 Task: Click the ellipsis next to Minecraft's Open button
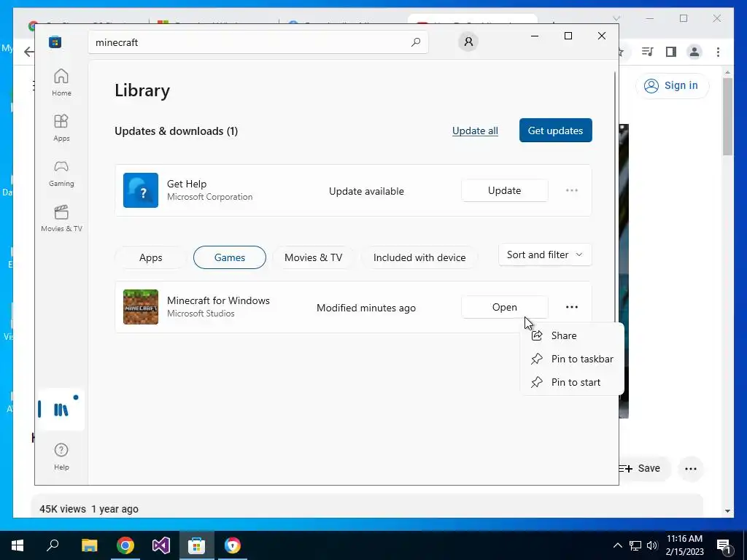pyautogui.click(x=572, y=307)
